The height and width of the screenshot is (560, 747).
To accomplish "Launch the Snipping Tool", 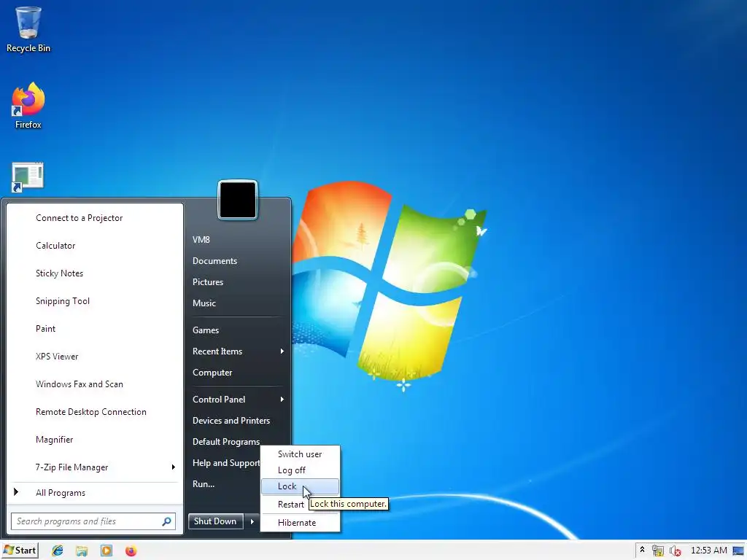I will [94, 301].
